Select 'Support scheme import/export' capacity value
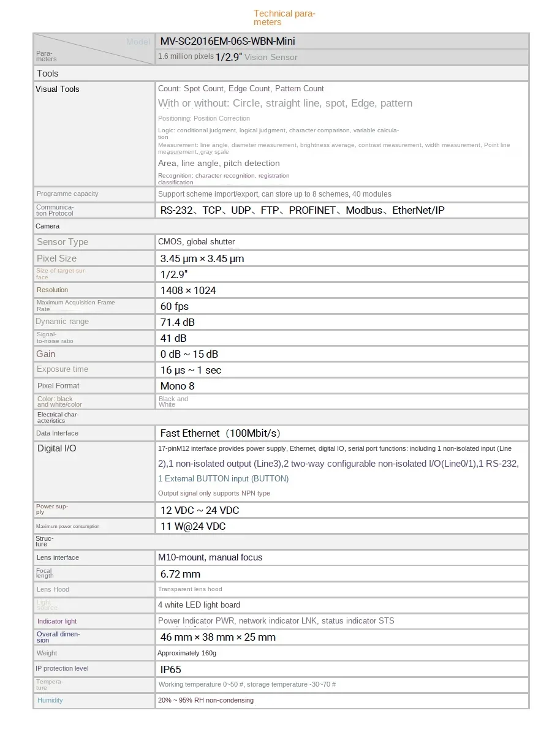Image resolution: width=560 pixels, height=735 pixels. pos(274,194)
